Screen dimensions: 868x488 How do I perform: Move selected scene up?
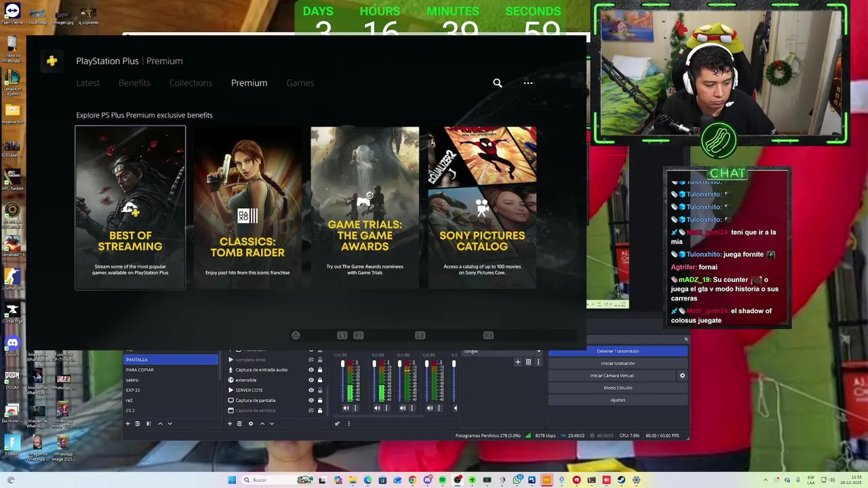click(160, 424)
